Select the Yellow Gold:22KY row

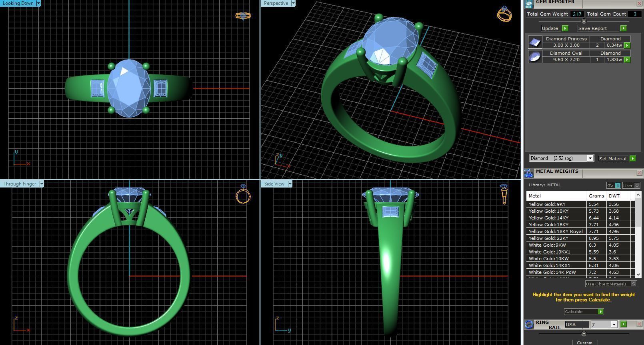[580, 238]
